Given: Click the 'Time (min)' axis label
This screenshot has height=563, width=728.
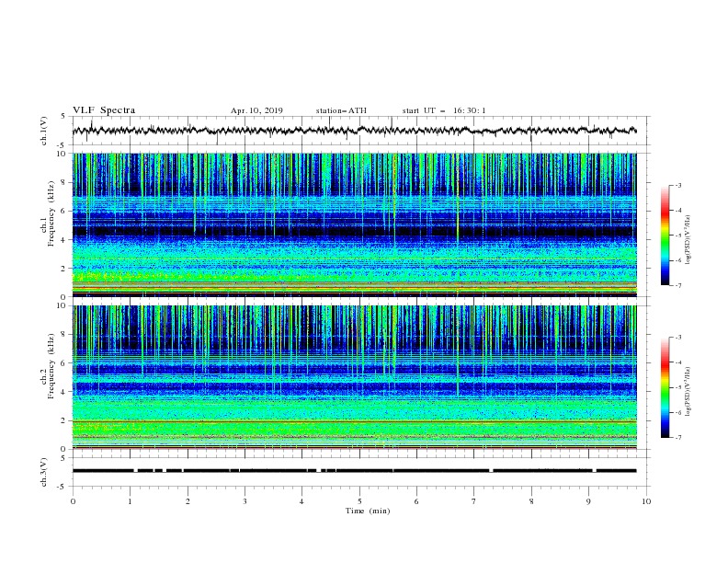Looking at the screenshot, I should (368, 511).
